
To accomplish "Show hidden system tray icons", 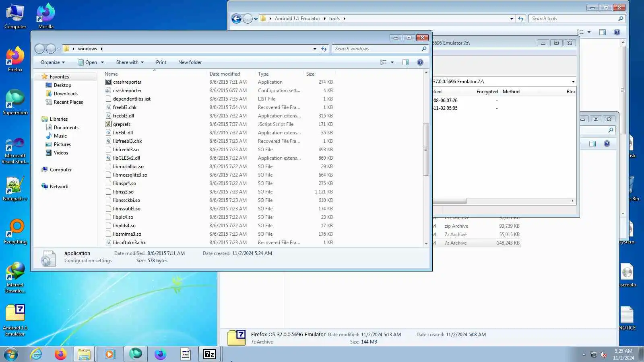I will [584, 354].
